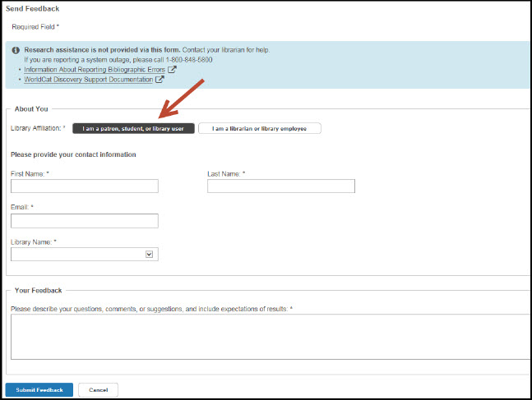Click the Email input field

pos(85,221)
